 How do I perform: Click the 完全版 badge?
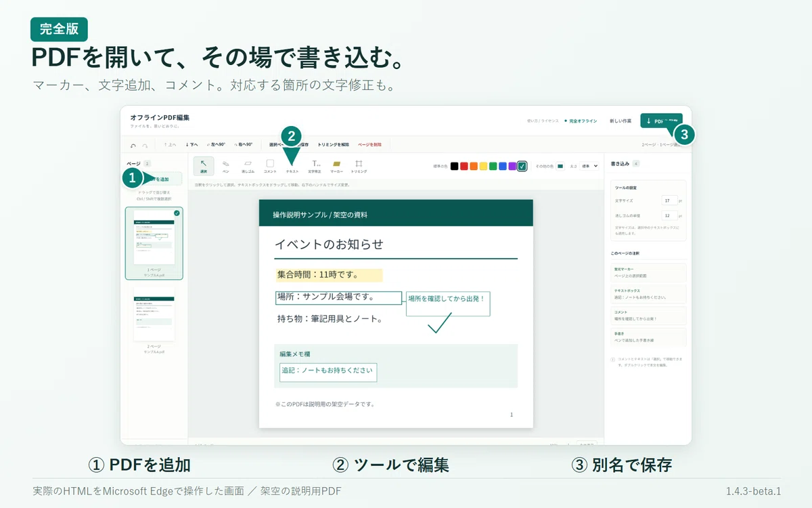point(59,29)
